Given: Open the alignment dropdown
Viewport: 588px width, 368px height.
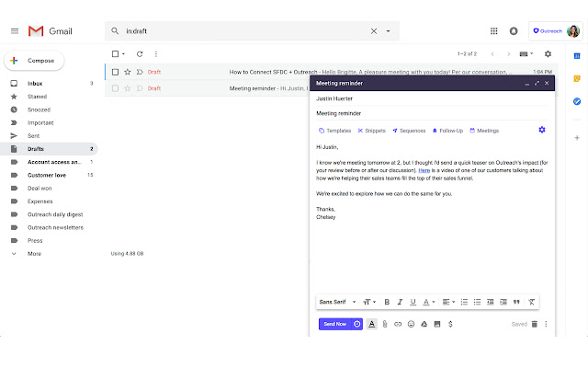Looking at the screenshot, I should (x=448, y=302).
